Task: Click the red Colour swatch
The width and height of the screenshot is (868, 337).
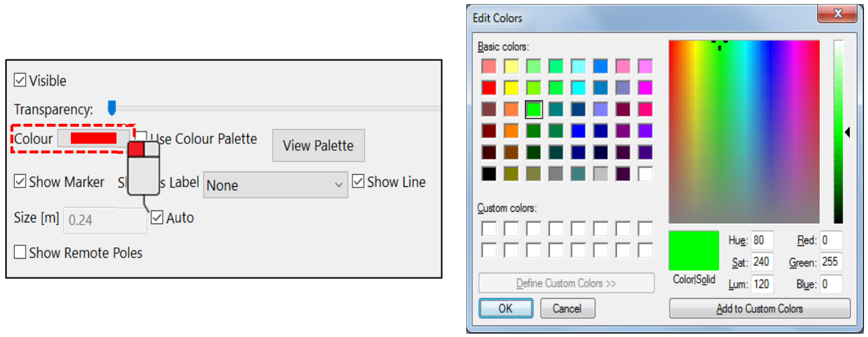Action: pos(94,139)
